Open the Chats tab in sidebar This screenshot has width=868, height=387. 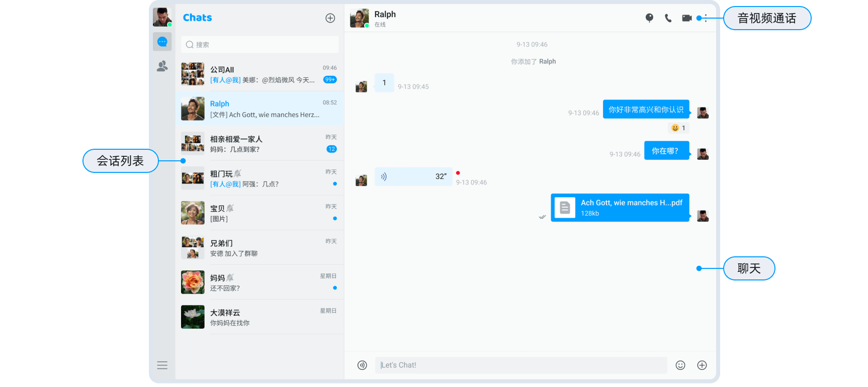[x=162, y=42]
